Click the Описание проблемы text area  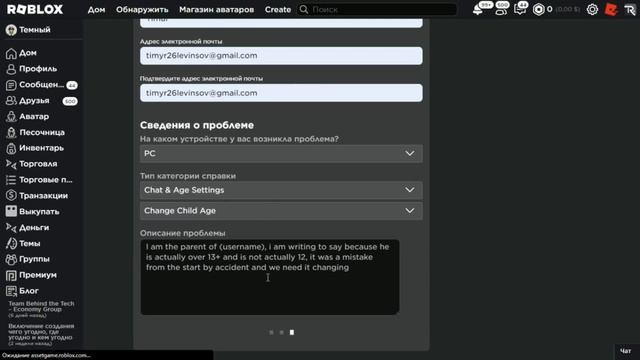[270, 277]
